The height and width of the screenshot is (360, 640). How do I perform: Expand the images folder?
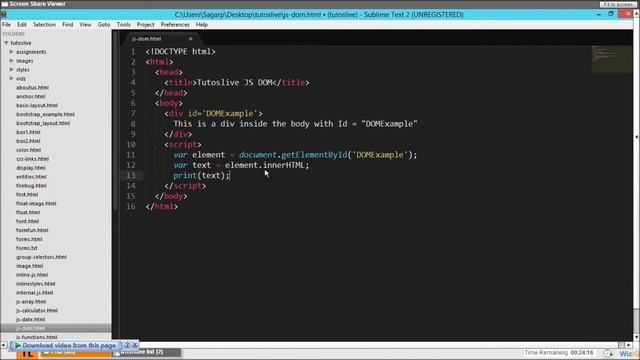pos(11,60)
